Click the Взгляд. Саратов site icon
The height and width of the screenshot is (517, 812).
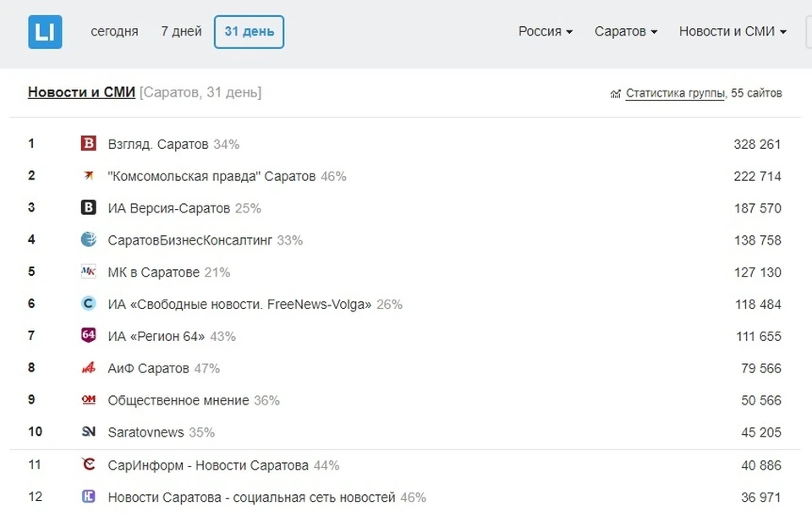coord(89,143)
